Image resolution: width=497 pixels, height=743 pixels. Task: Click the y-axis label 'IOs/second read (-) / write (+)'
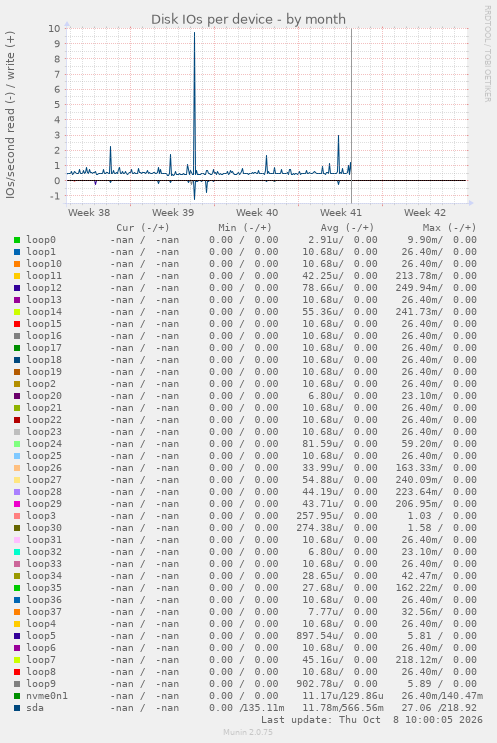point(10,115)
